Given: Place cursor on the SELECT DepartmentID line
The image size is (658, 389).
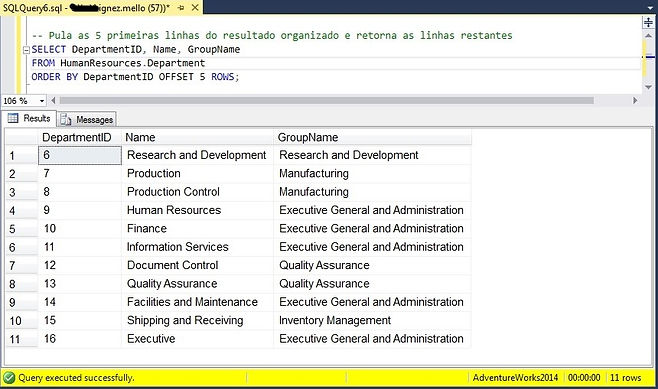Looking at the screenshot, I should pos(136,50).
